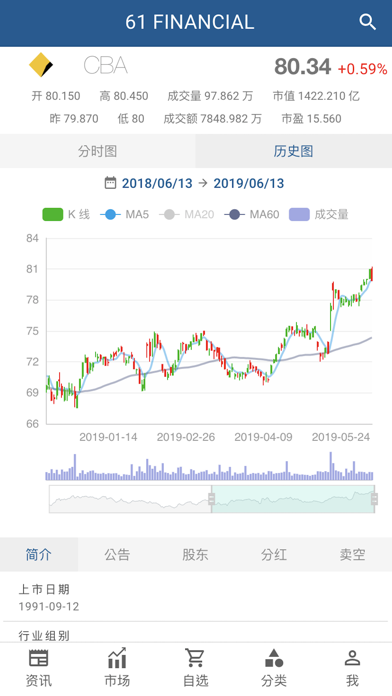
Task: Enable greyed-out MA20 legend item
Action: click(186, 214)
